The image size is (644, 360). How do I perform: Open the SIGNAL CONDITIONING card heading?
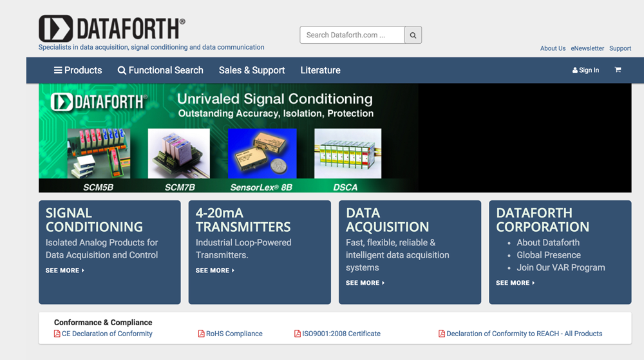coord(94,220)
